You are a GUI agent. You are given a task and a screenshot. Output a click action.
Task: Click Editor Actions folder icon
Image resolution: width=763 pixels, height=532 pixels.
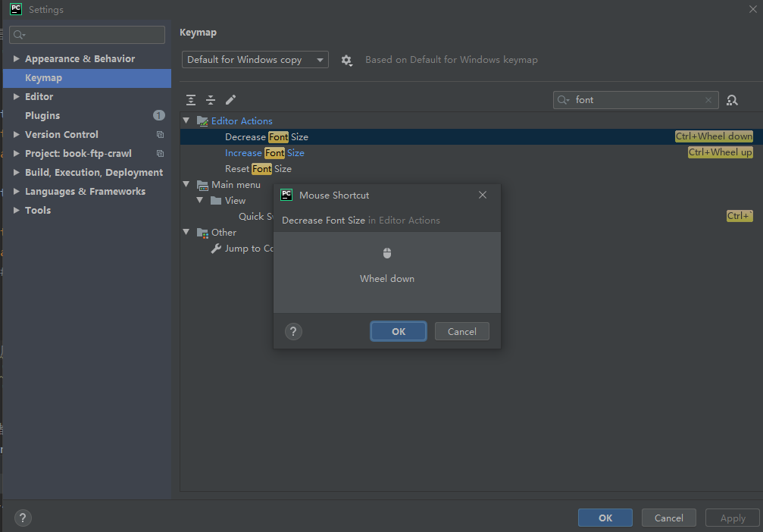pos(202,120)
